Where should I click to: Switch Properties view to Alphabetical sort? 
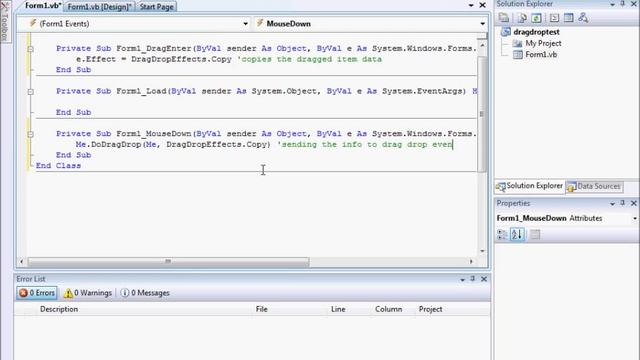pyautogui.click(x=517, y=234)
